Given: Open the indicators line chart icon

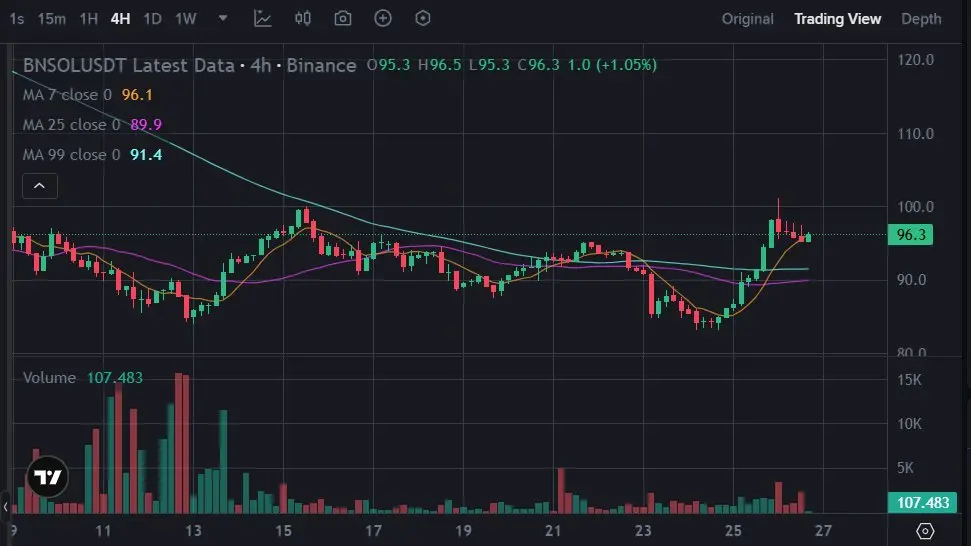Looking at the screenshot, I should [x=263, y=19].
